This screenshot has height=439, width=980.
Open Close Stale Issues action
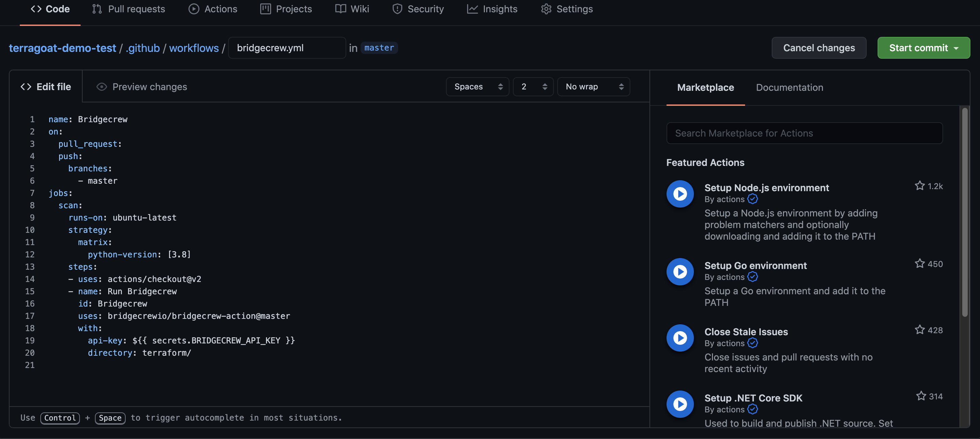point(746,332)
